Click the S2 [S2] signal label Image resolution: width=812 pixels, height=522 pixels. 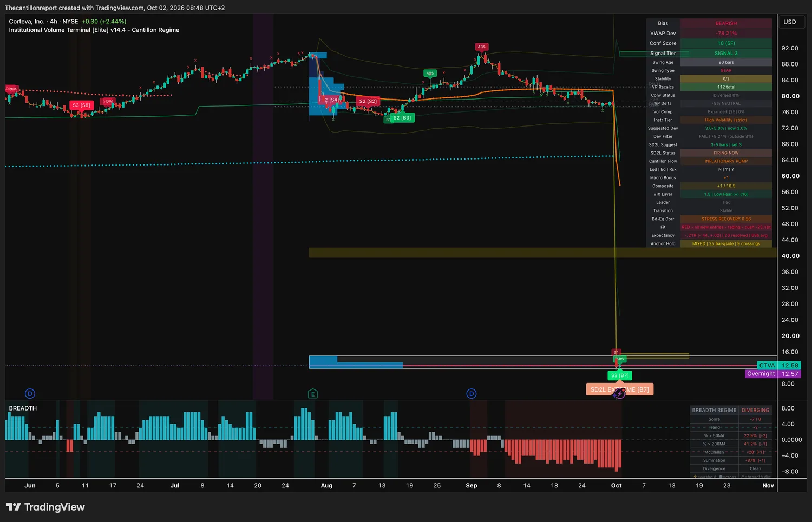[x=368, y=101]
